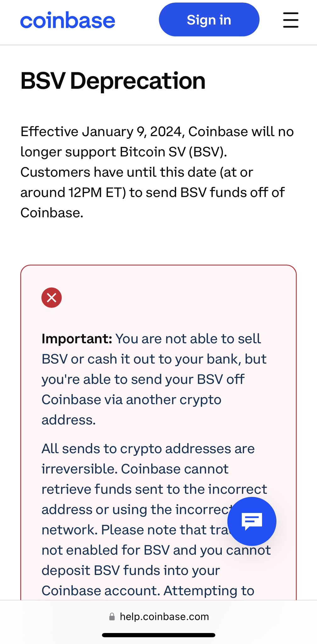This screenshot has width=317, height=644.
Task: Click the red X alert icon
Action: [52, 297]
